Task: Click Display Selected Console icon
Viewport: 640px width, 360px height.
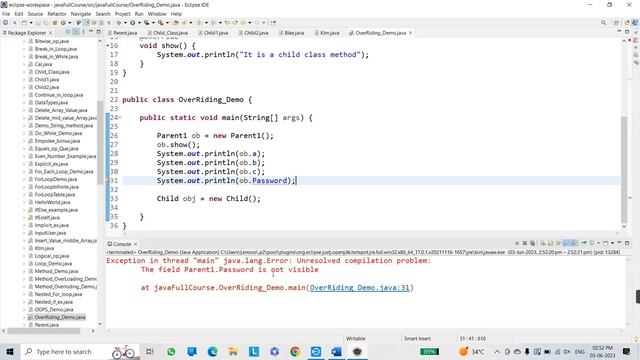Action: coord(592,243)
